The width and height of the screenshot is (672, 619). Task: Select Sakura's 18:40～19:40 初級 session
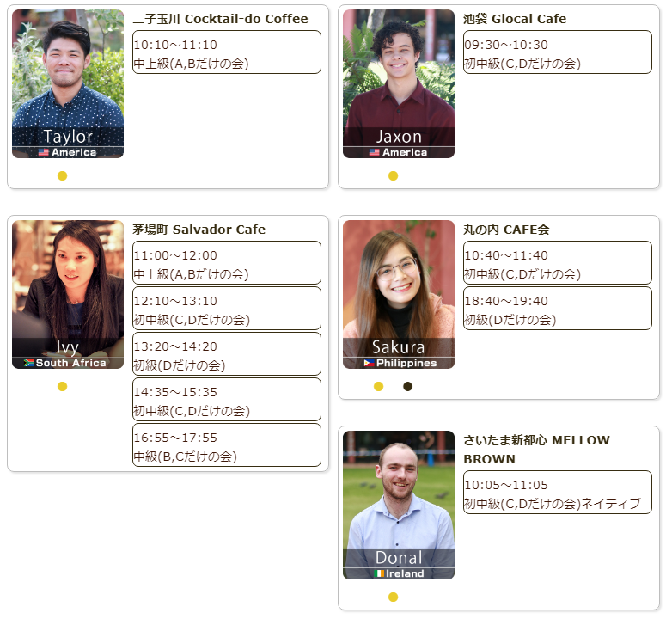[558, 309]
